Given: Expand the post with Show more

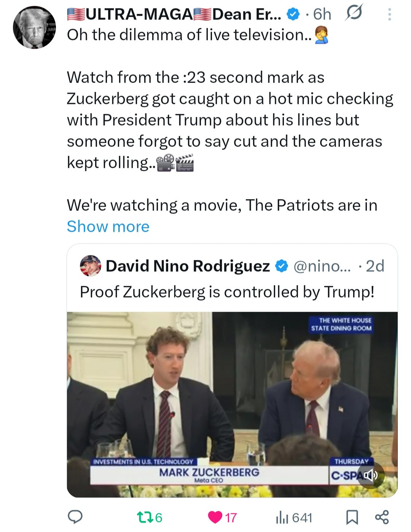Looking at the screenshot, I should (108, 226).
